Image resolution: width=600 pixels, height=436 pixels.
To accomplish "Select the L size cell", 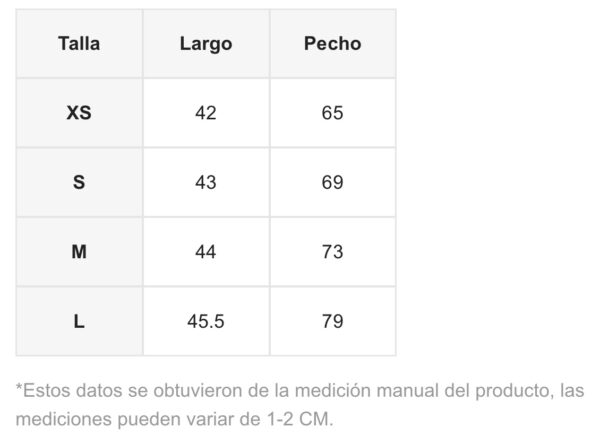I will point(79,321).
